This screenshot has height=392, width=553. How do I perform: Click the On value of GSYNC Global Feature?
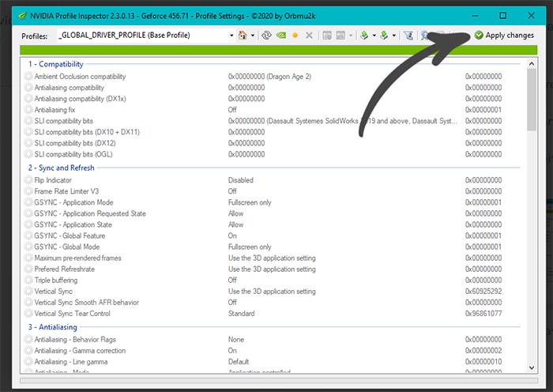coord(232,236)
